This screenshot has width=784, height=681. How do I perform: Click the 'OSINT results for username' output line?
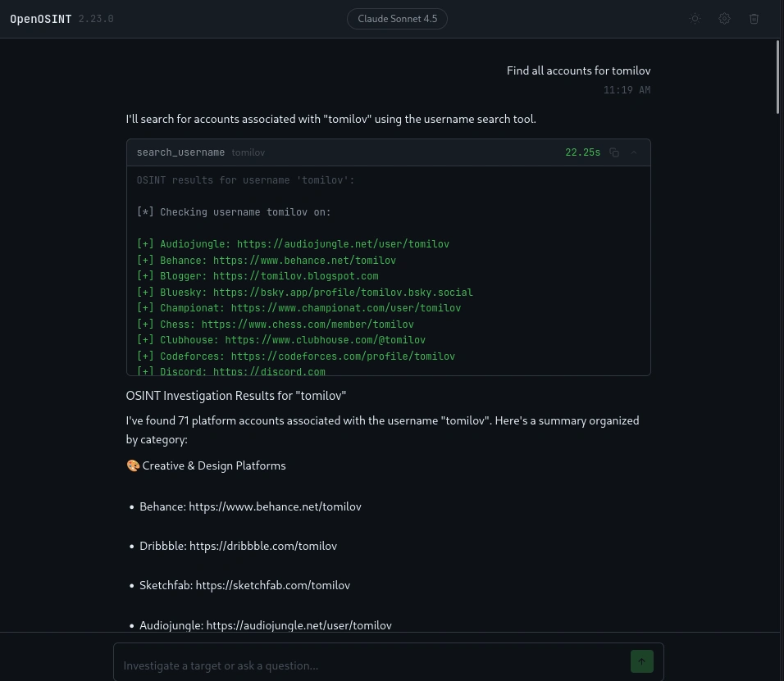(x=245, y=180)
